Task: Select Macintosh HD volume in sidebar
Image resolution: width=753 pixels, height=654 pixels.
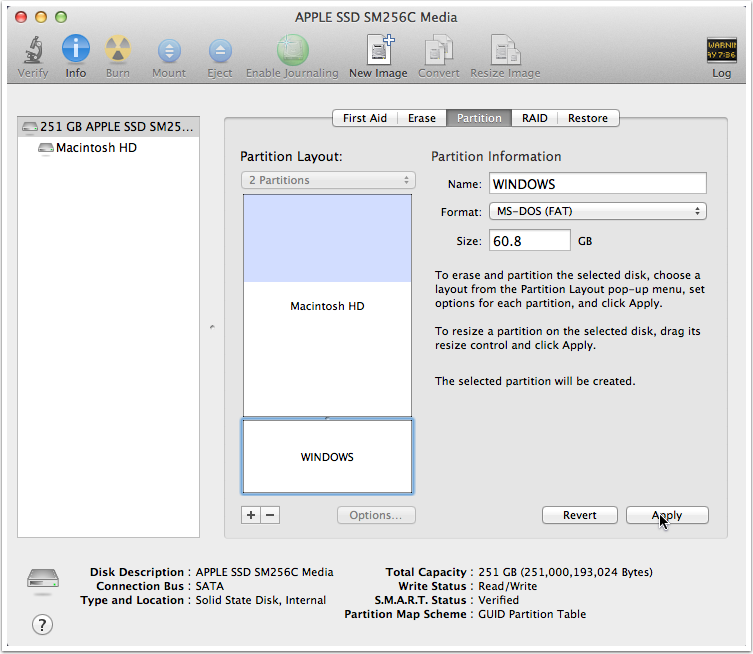Action: click(109, 148)
